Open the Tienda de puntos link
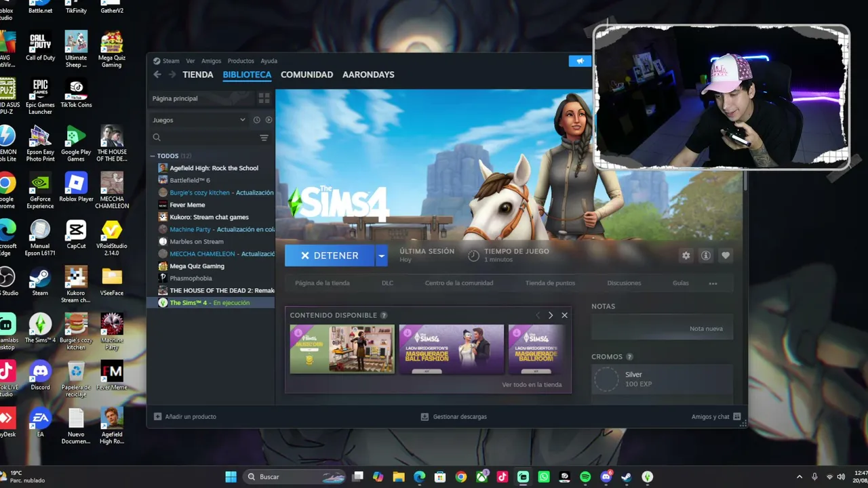 (550, 283)
